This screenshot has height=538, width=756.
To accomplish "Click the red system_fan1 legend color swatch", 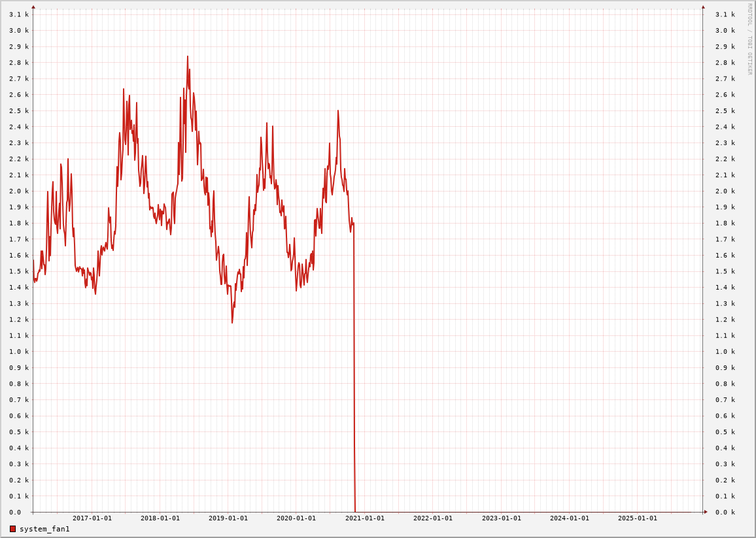I will click(12, 529).
